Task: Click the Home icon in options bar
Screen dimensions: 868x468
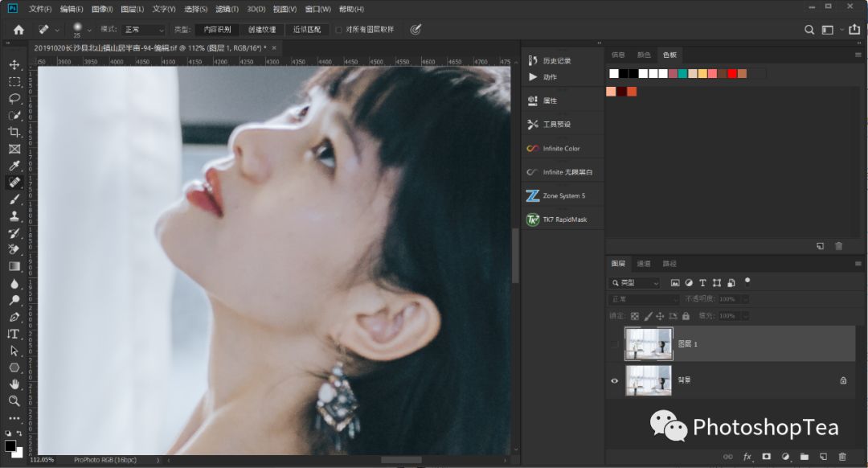Action: point(18,30)
